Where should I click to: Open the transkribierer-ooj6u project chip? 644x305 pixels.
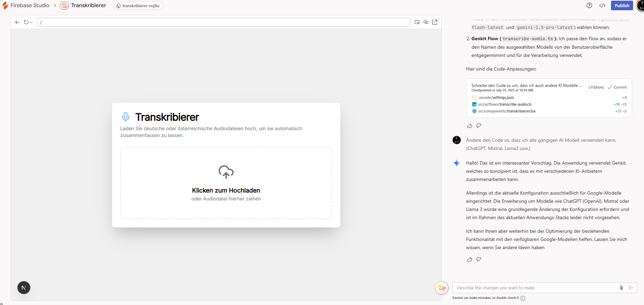coord(138,6)
